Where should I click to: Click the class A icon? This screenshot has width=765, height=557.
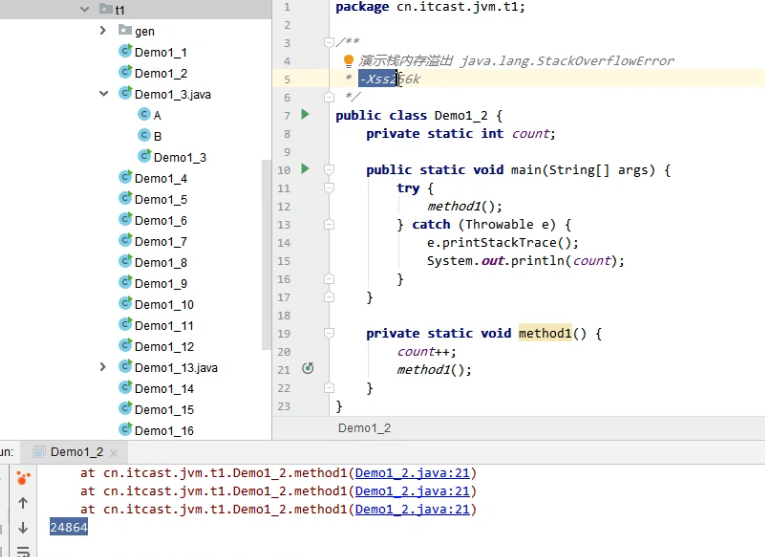pyautogui.click(x=144, y=114)
